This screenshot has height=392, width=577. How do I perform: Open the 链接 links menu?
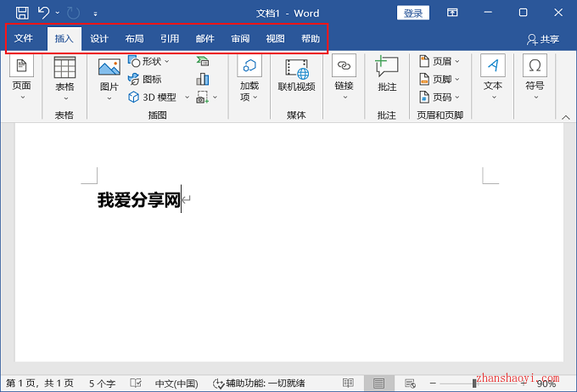coord(344,77)
